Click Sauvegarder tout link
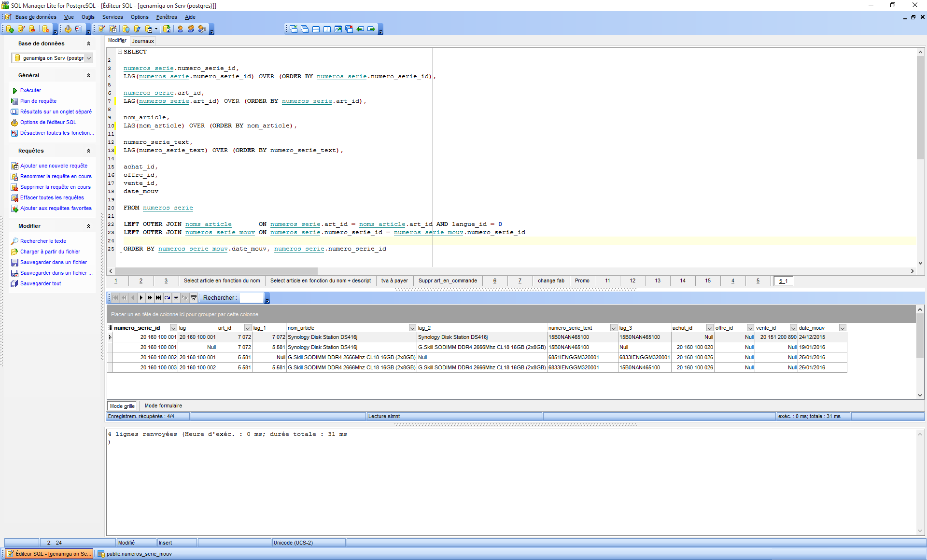The height and width of the screenshot is (560, 927). pos(41,283)
